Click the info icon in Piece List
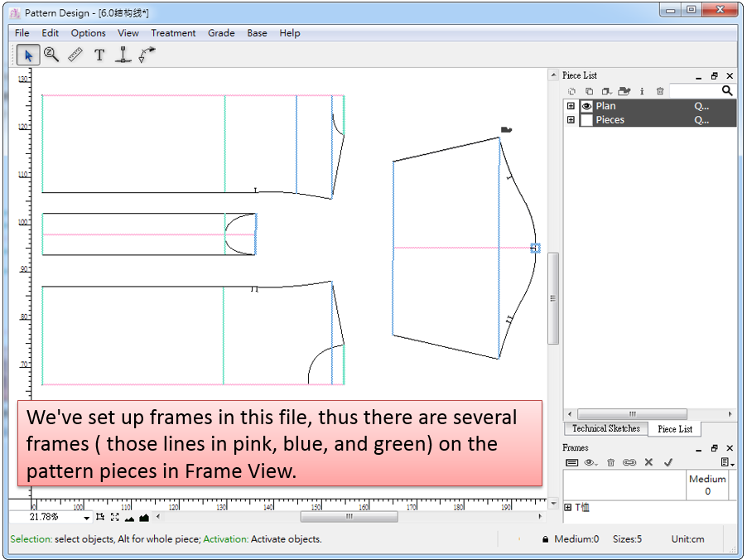This screenshot has height=560, width=747. tap(642, 91)
